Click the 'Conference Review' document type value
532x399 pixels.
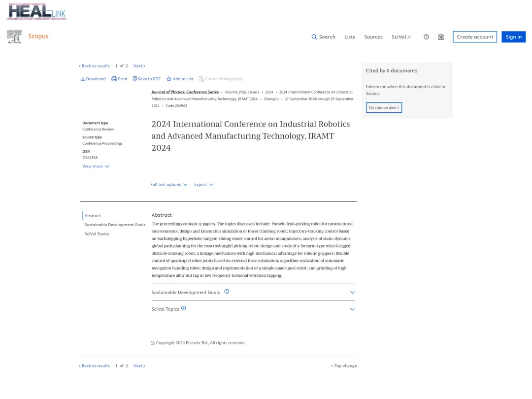[98, 129]
